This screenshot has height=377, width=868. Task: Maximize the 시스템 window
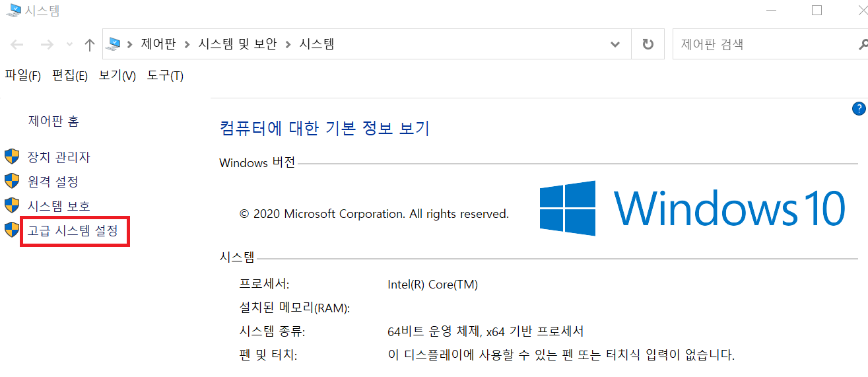pos(817,10)
